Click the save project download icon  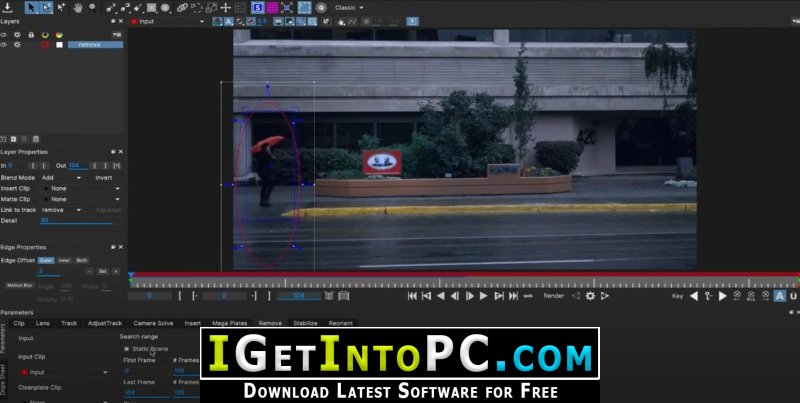7,8
